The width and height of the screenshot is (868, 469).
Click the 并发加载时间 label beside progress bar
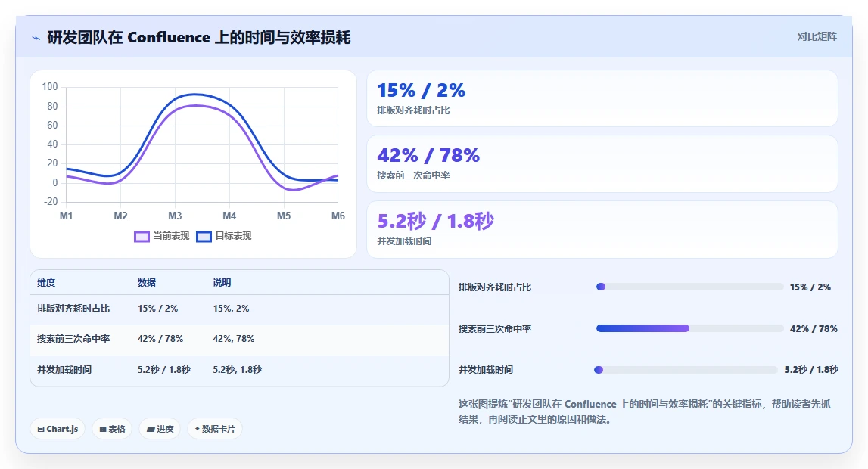click(486, 369)
